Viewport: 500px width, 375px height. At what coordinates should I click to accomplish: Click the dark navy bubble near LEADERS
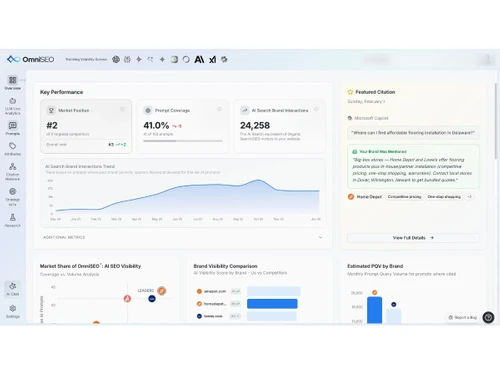point(152,299)
